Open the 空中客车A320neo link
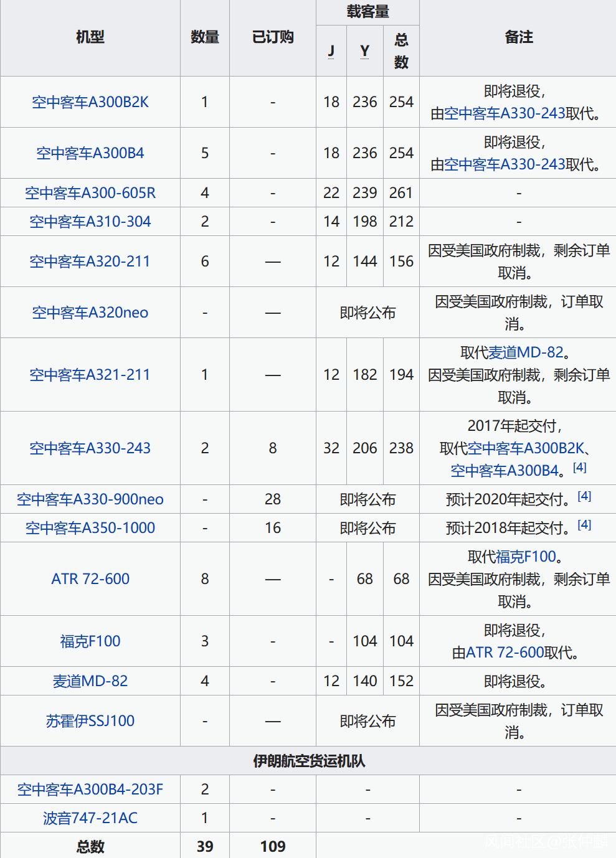This screenshot has height=858, width=616. pyautogui.click(x=90, y=313)
